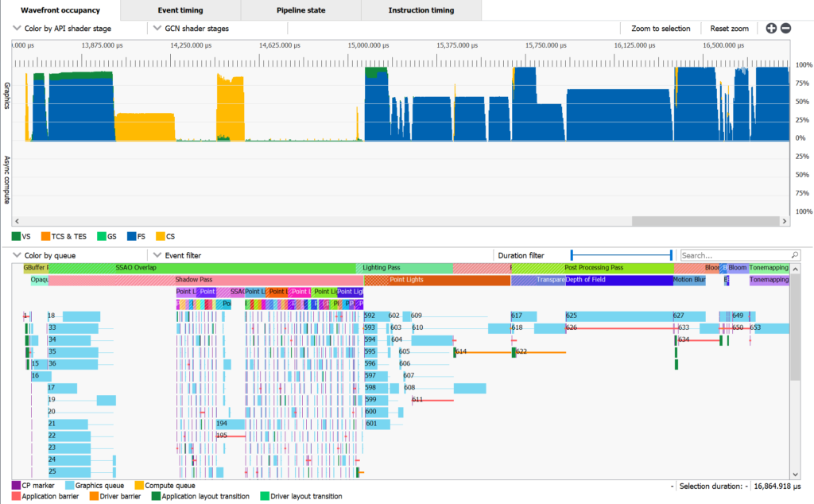Viewport: 814px width, 504px height.
Task: Click the zoom out minus icon
Action: (x=785, y=29)
